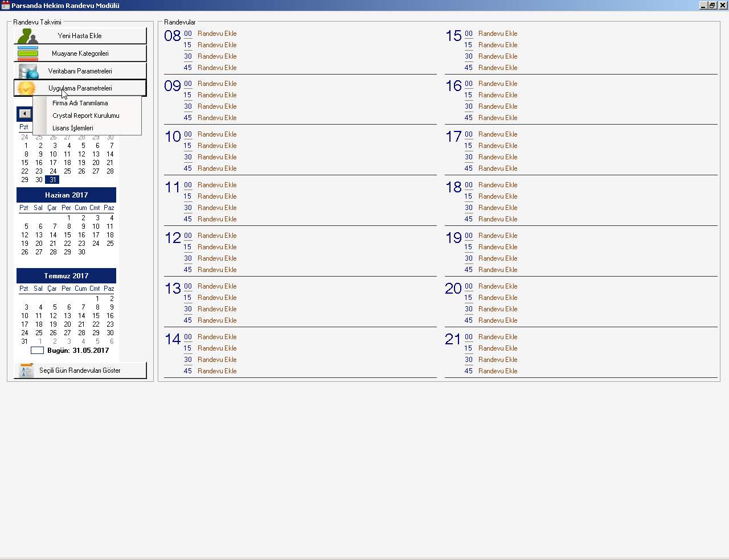The image size is (729, 560).
Task: Add appointment at 20:45 Randevu Ekle
Action: click(498, 320)
